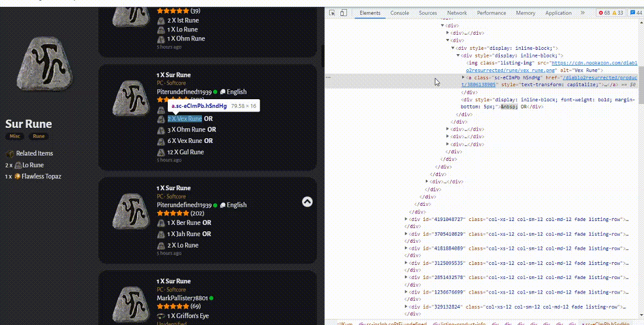Open the 33 warnings counter
The height and width of the screenshot is (325, 644).
617,13
